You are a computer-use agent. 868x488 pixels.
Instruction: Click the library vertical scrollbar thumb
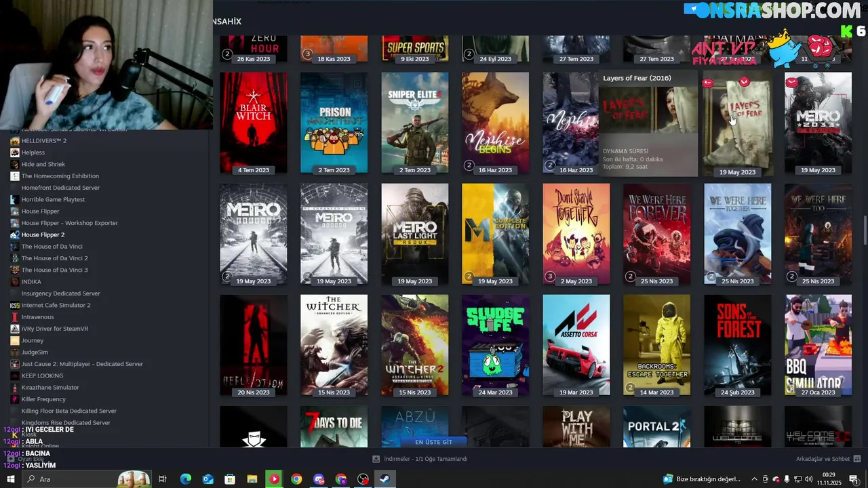(865, 231)
